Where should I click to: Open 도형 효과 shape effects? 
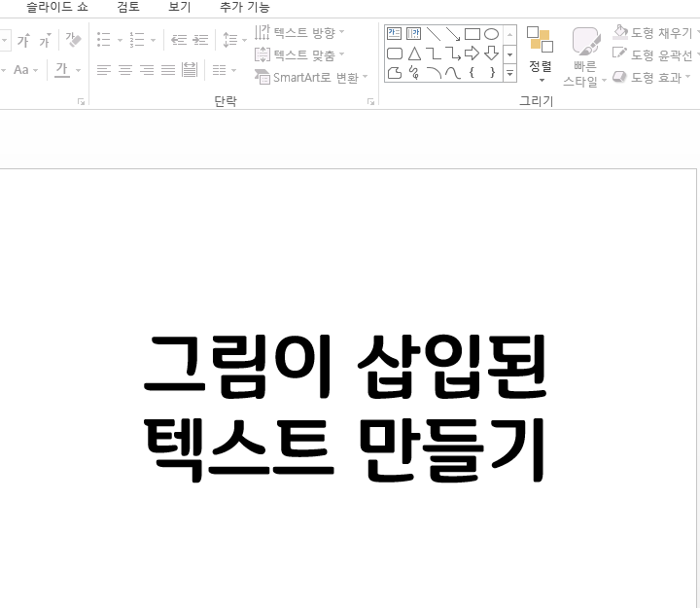pos(651,77)
